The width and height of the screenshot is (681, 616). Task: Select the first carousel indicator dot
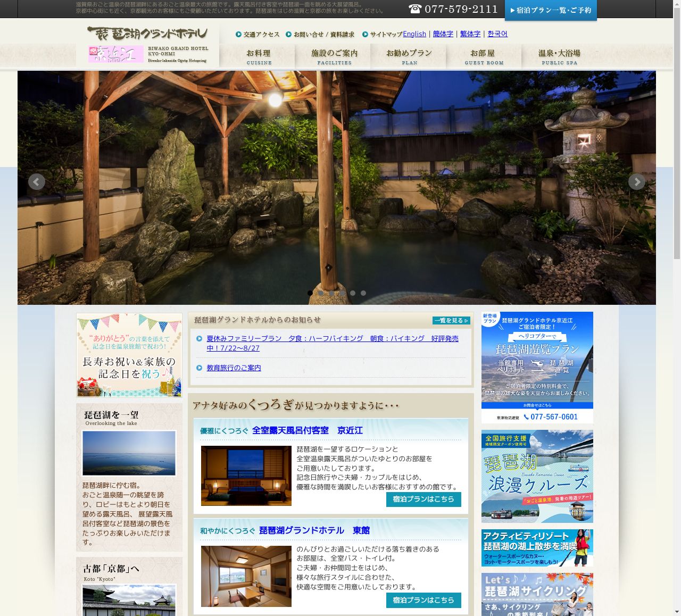(x=310, y=293)
